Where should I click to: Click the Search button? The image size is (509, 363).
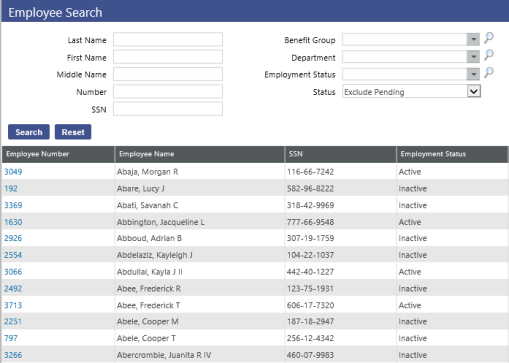click(29, 132)
